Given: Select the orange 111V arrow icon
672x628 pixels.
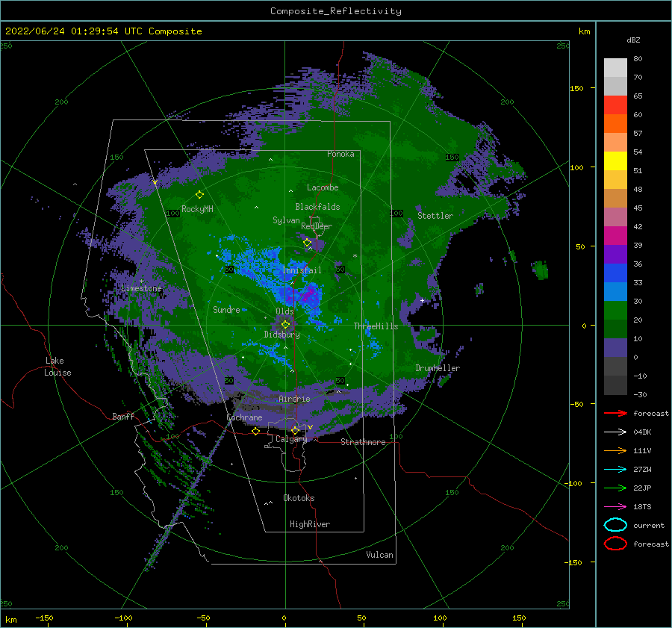Looking at the screenshot, I should click(x=615, y=450).
